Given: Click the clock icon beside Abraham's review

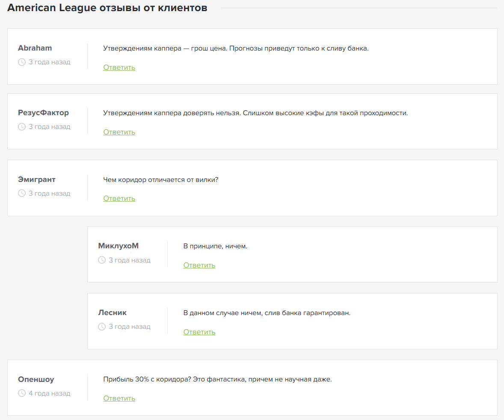Looking at the screenshot, I should click(x=22, y=62).
